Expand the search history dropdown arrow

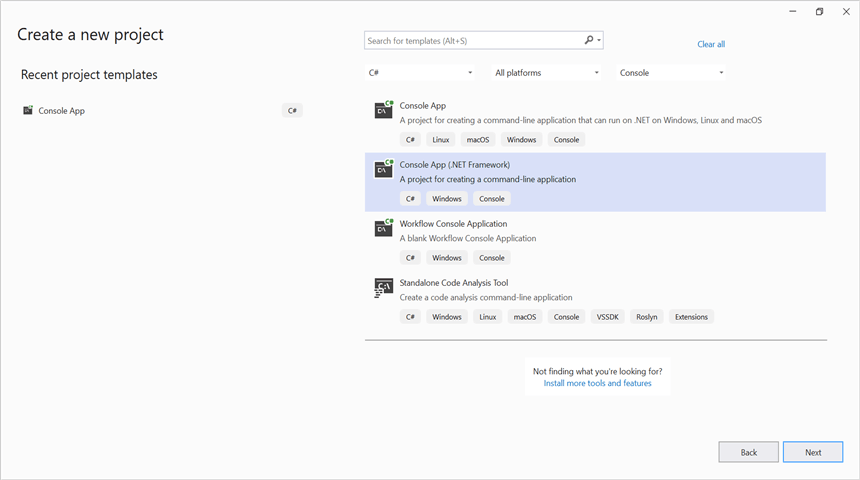(599, 41)
